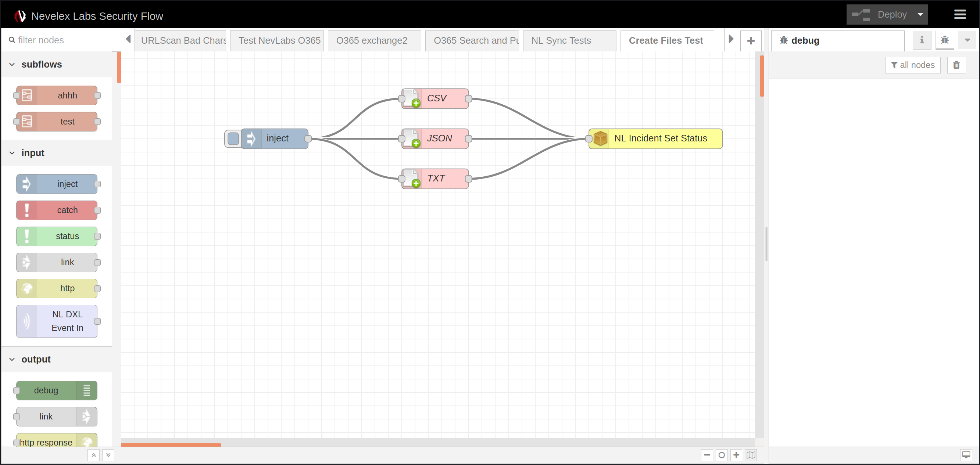Click the all nodes filter button

click(x=912, y=65)
